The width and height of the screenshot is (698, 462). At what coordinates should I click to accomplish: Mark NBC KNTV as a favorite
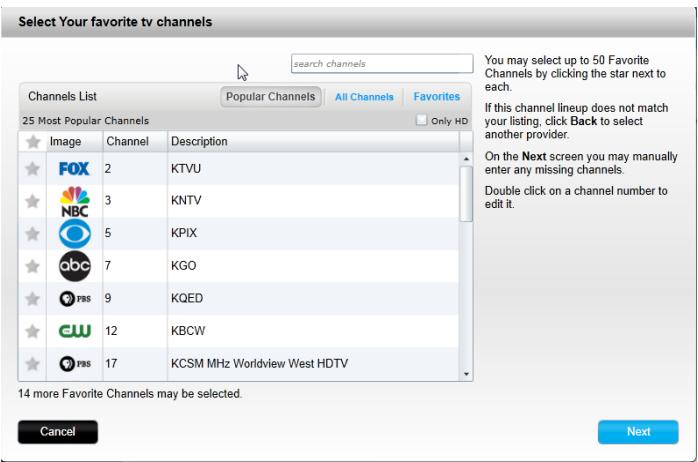pyautogui.click(x=32, y=201)
